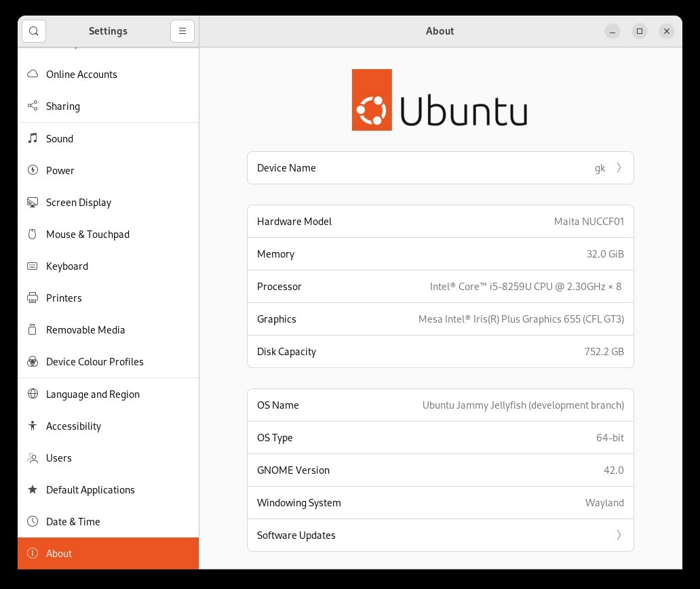Screen dimensions: 700x589
Task: Click the Power icon in sidebar
Action: (x=33, y=170)
